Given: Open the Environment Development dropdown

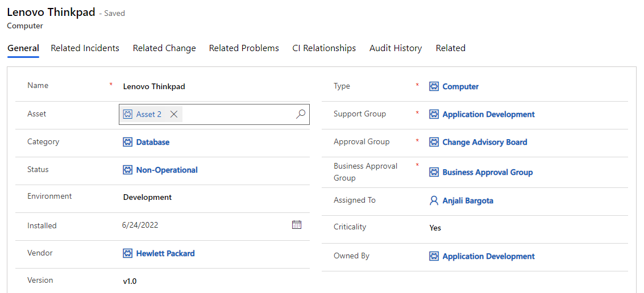Looking at the screenshot, I should point(148,197).
